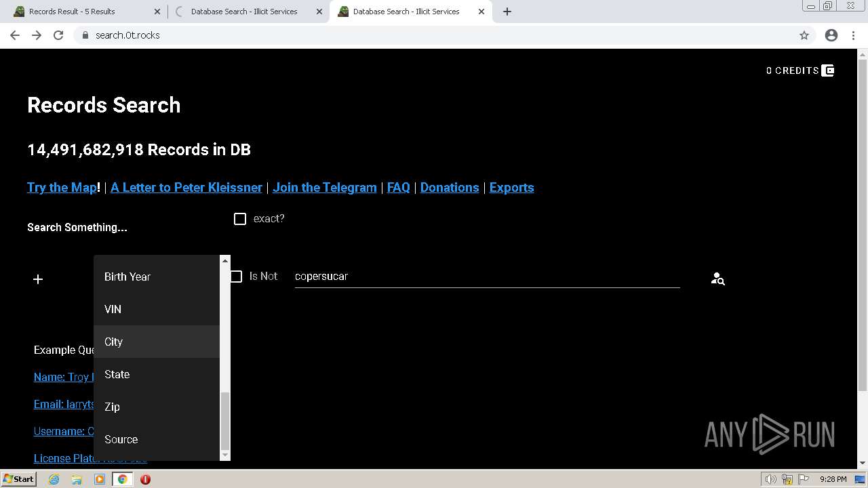This screenshot has height=488, width=868.
Task: Toggle the exact? checkbox
Action: pyautogui.click(x=240, y=219)
